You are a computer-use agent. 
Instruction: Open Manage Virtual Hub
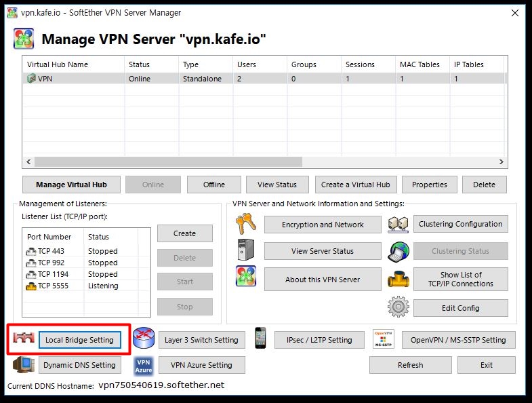click(x=71, y=185)
